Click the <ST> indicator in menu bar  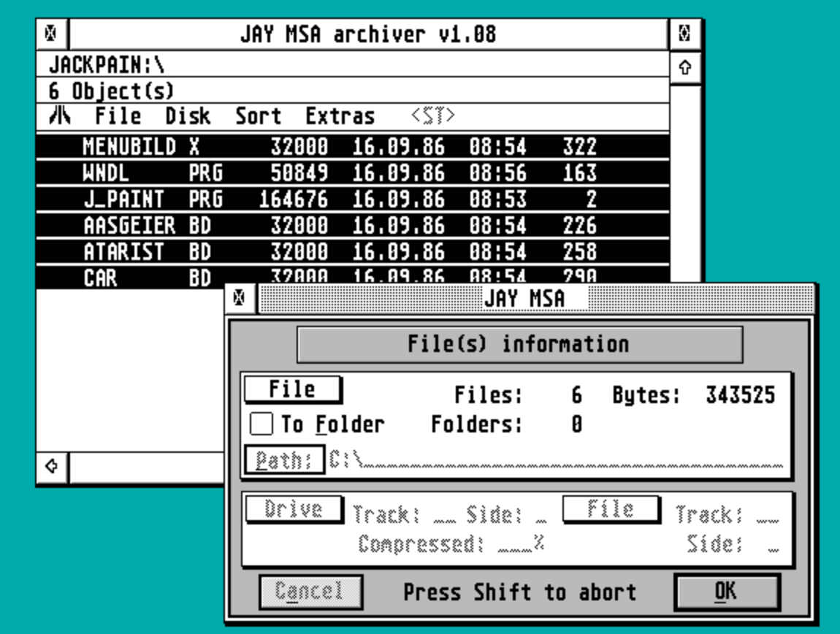click(x=433, y=115)
